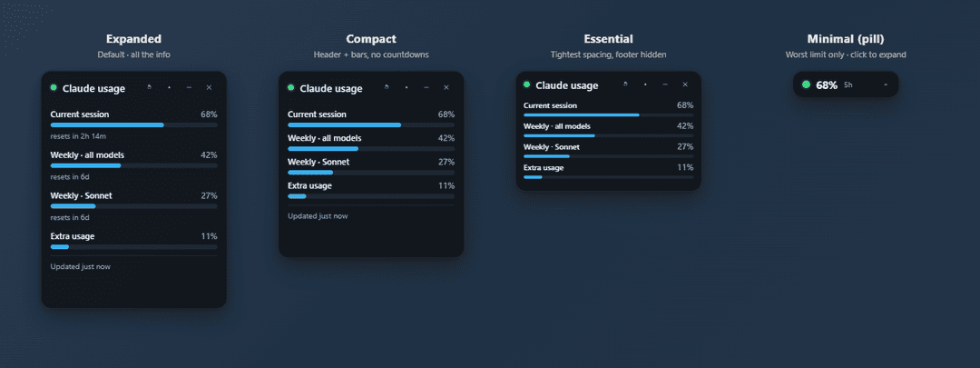980x368 pixels.
Task: Collapse the Expanded widget with its minimize dash
Action: pyautogui.click(x=189, y=87)
